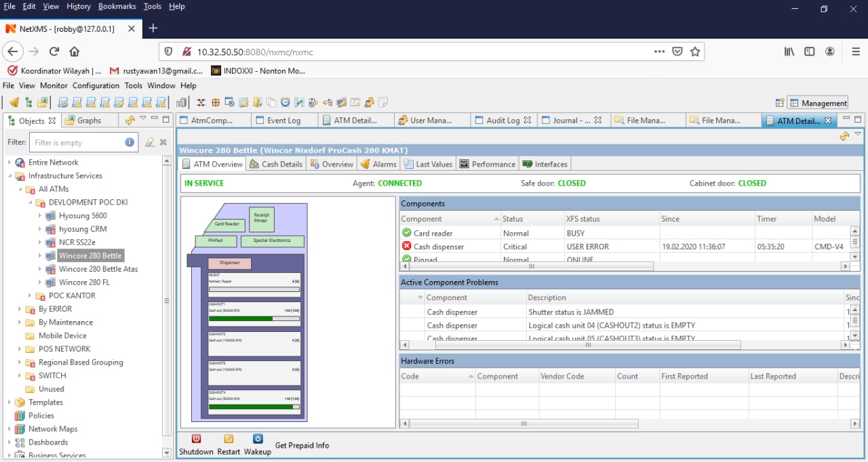Image resolution: width=868 pixels, height=462 pixels.
Task: Open the Firefox hamburger menu
Action: pos(856,51)
